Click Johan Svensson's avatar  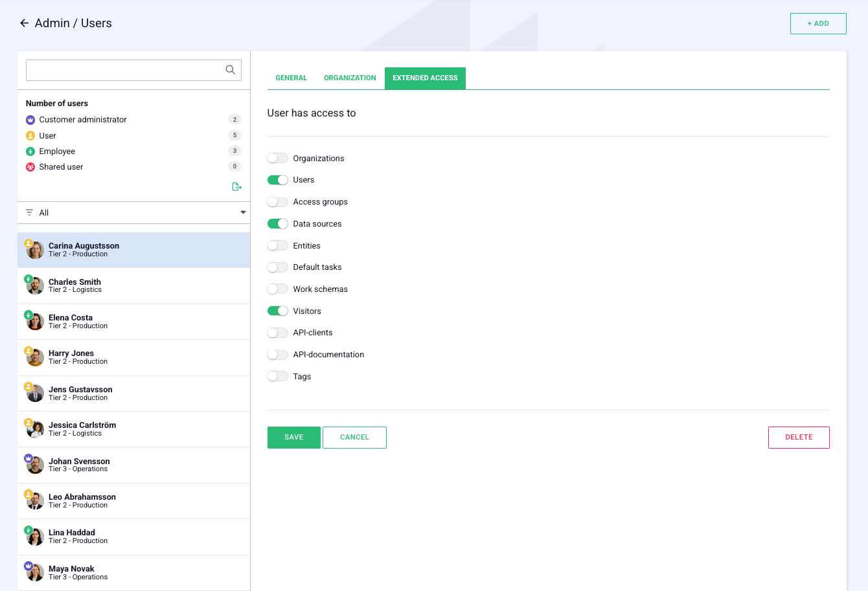coord(36,465)
